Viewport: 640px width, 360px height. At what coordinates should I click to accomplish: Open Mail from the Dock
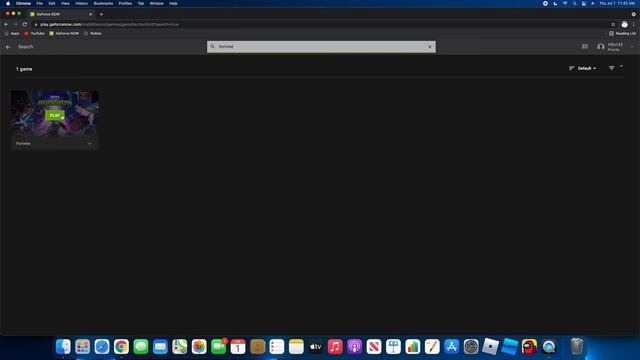160,347
